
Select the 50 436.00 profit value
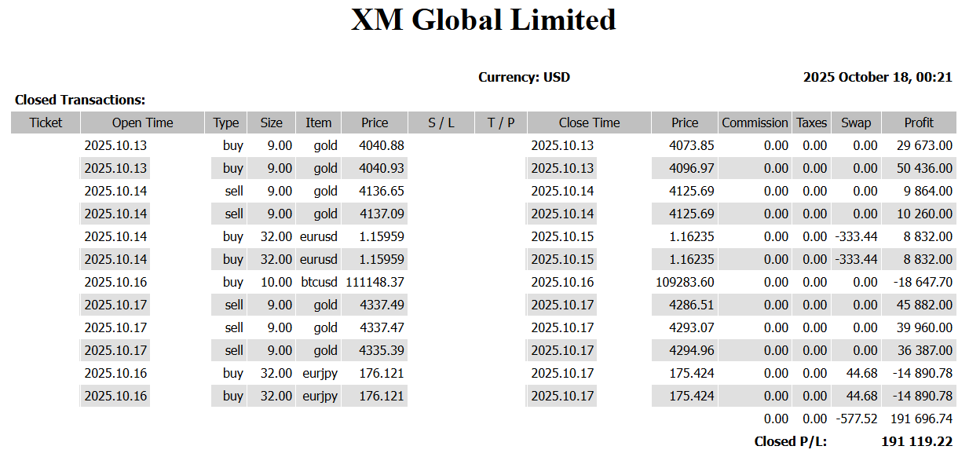[x=923, y=168]
